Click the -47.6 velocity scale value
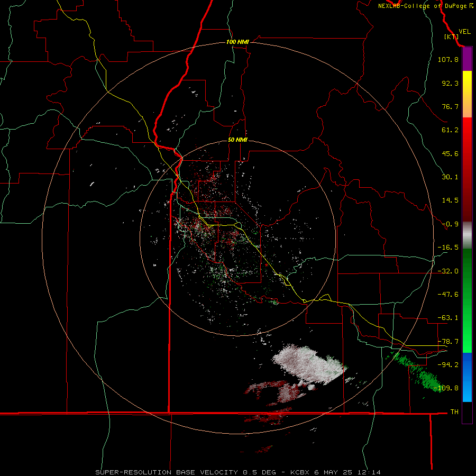Screen dimensions: 476x476 (448, 295)
